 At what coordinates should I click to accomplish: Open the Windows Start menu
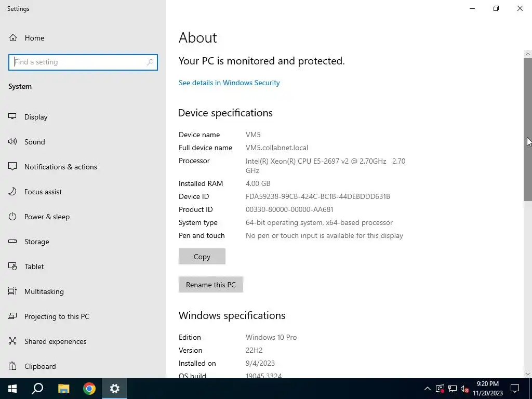tap(12, 389)
